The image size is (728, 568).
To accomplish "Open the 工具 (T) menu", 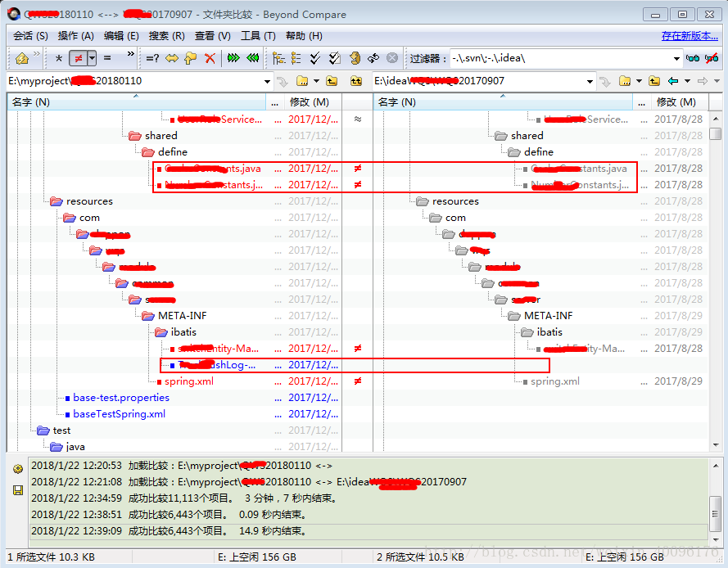I will (258, 36).
